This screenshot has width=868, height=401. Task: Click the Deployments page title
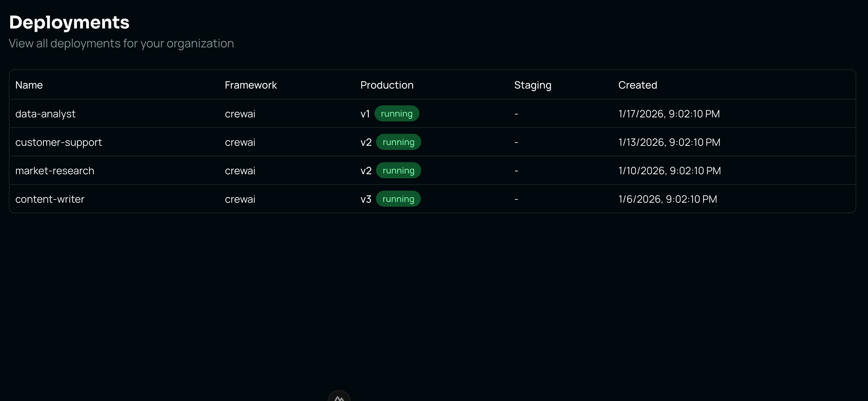point(69,22)
